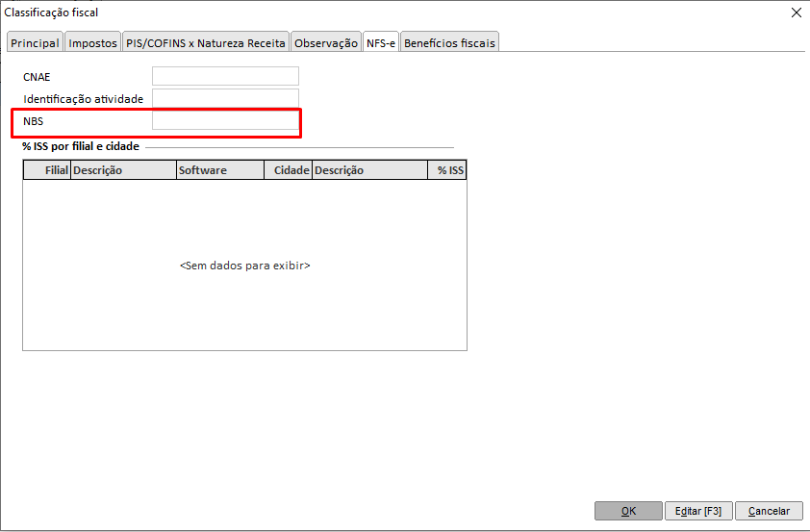810x532 pixels.
Task: Select the PIS/COFINS x Natureza Receita tab
Action: (206, 43)
